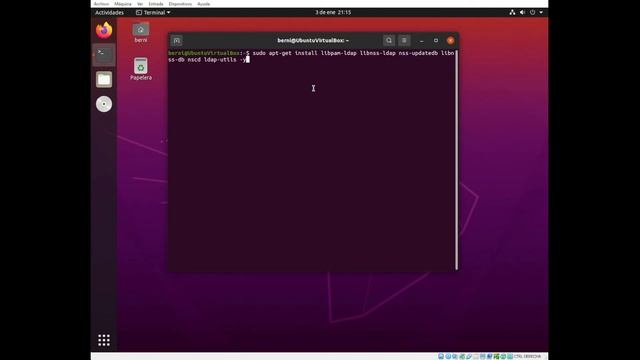Screen dimensions: 640x360
Task: Close the terminal window
Action: [x=451, y=40]
